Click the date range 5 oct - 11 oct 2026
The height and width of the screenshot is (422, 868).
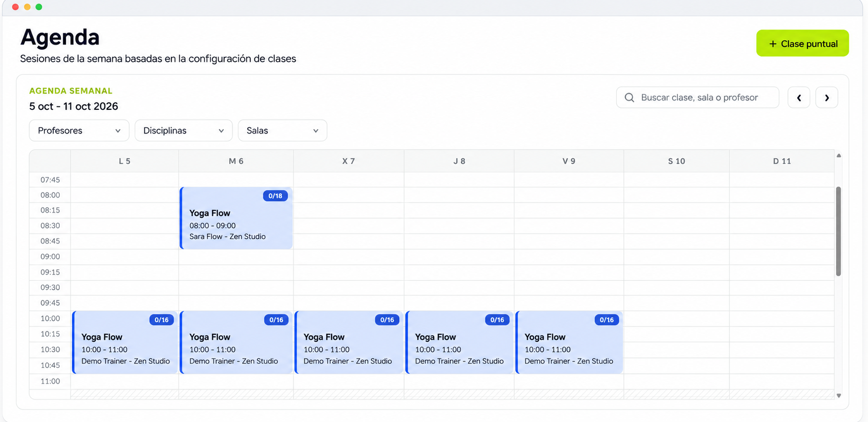point(73,106)
